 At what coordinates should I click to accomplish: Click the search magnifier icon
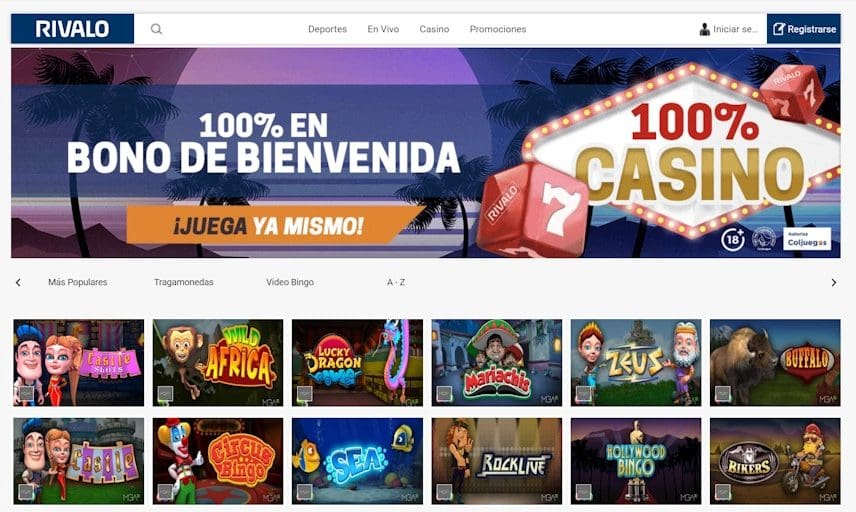pos(156,29)
